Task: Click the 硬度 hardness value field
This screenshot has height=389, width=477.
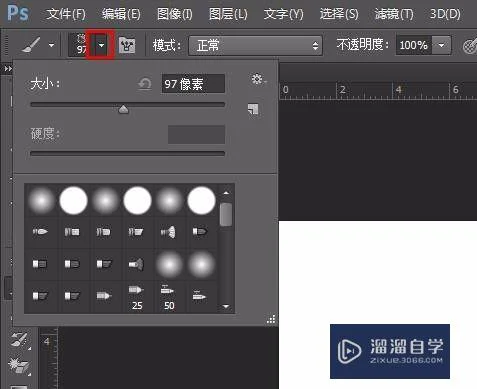Action: [196, 135]
